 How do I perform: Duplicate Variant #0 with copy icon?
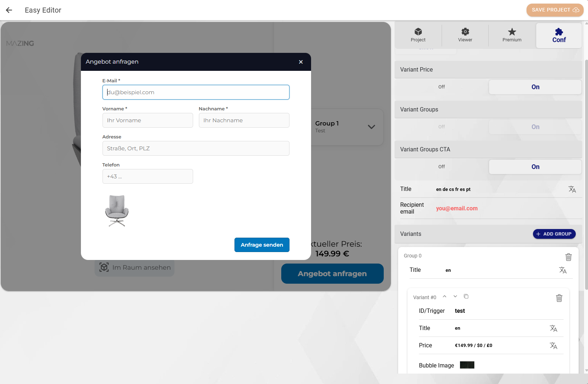click(466, 296)
